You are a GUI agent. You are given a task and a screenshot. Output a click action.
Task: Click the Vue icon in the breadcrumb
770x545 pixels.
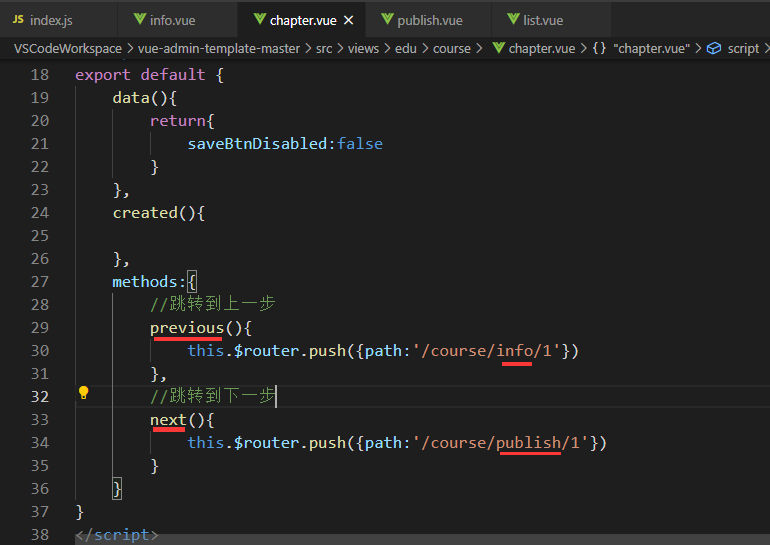tap(498, 48)
